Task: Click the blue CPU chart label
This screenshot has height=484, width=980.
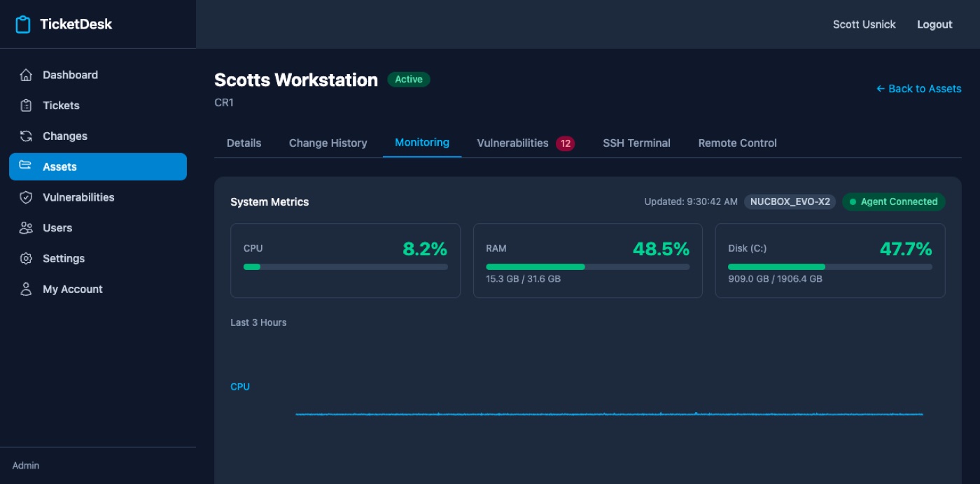Action: coord(240,387)
